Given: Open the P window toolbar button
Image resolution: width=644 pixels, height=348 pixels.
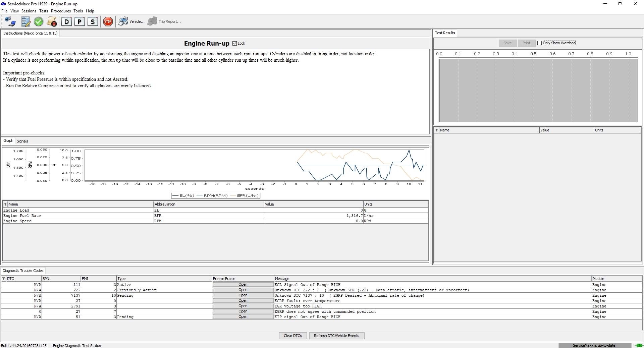Looking at the screenshot, I should point(79,22).
